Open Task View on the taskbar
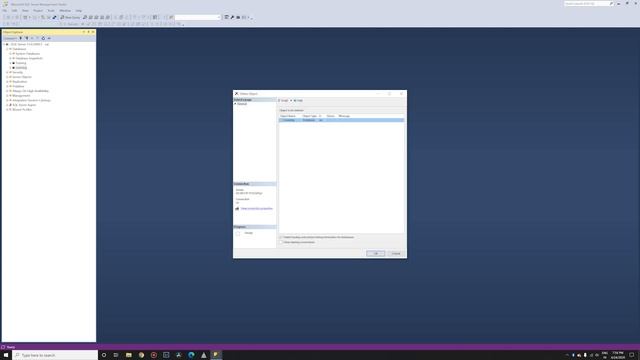Viewport: 640px width, 360px height. tap(116, 355)
